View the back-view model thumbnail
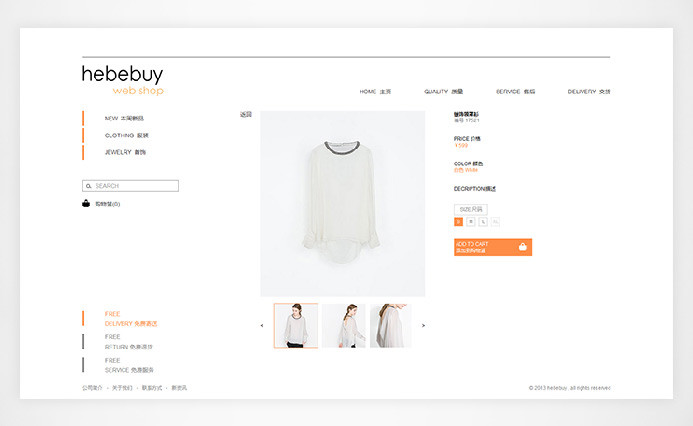 343,326
